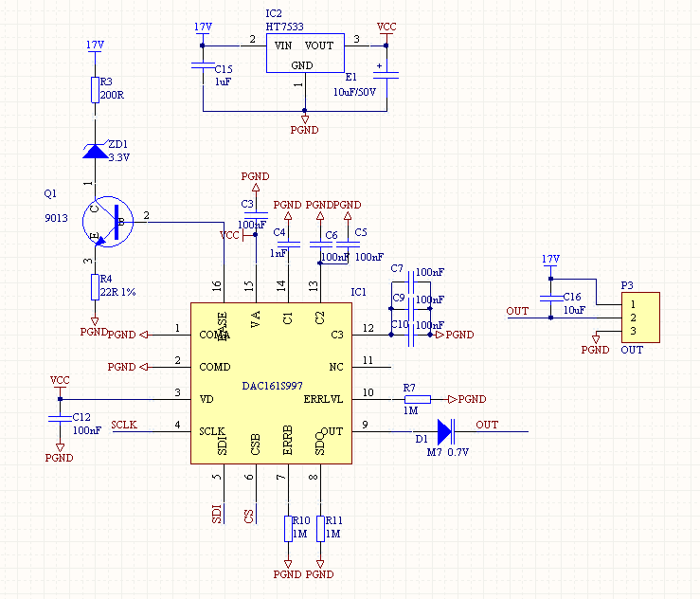Click the 10uF/50V value text
Image resolution: width=700 pixels, height=599 pixels.
point(355,92)
